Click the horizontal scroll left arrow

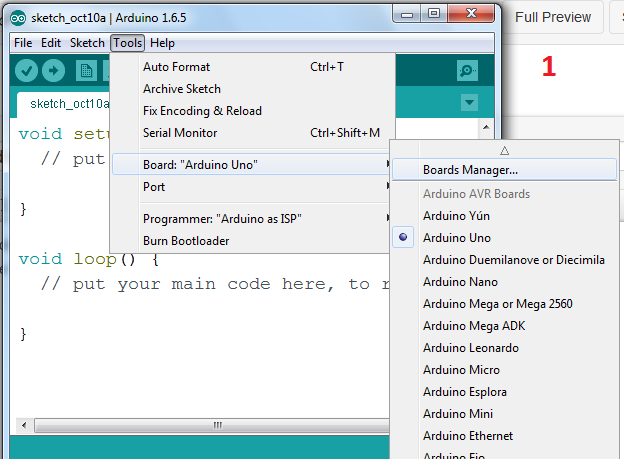(x=24, y=425)
